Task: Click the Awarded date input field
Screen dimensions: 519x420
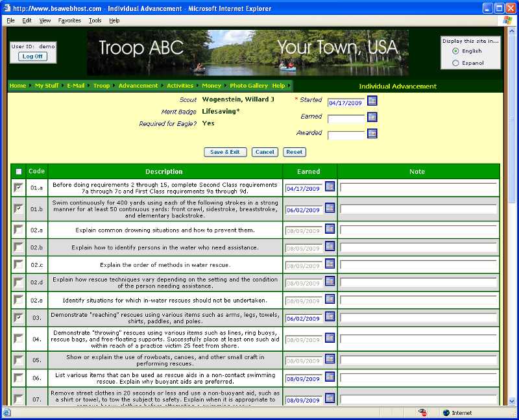Action: (x=346, y=135)
